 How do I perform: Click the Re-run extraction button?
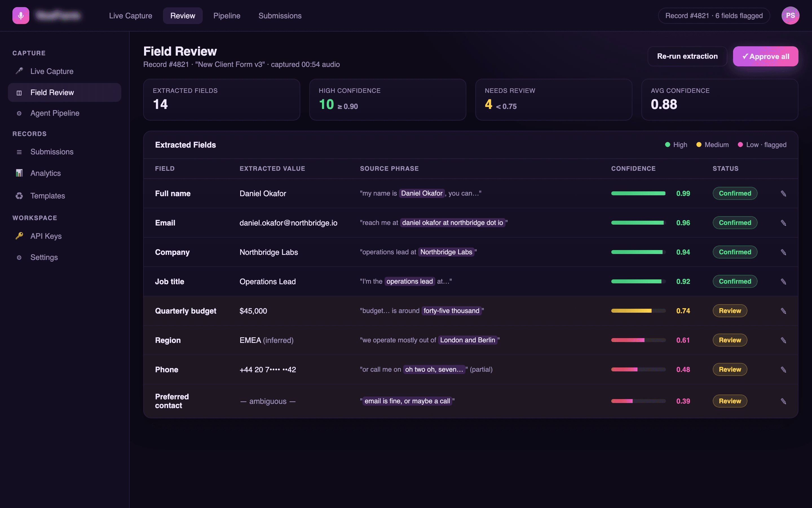click(x=687, y=56)
